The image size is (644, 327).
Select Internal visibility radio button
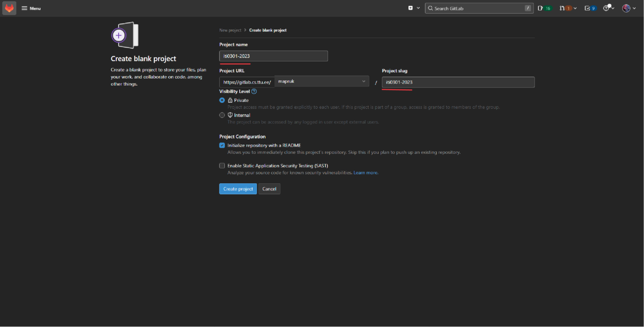click(222, 115)
